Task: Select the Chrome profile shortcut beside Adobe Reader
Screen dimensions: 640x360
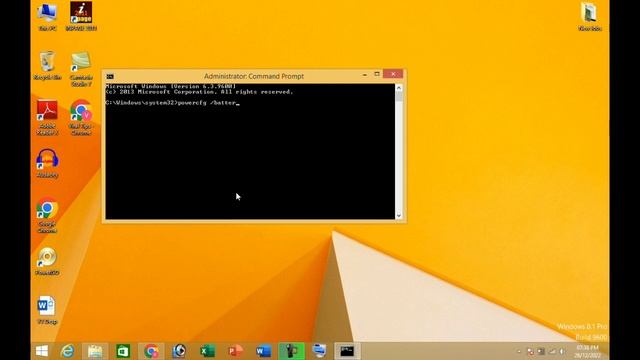Action: 81,118
